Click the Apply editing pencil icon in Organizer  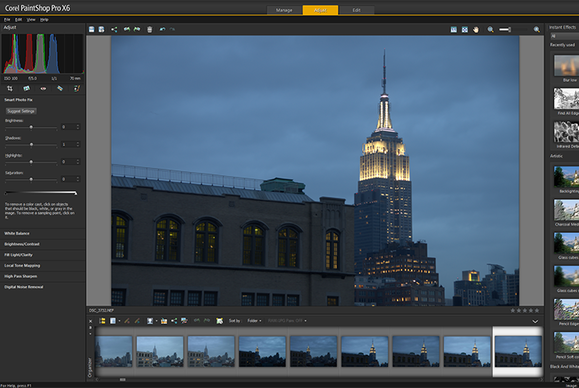tap(137, 321)
